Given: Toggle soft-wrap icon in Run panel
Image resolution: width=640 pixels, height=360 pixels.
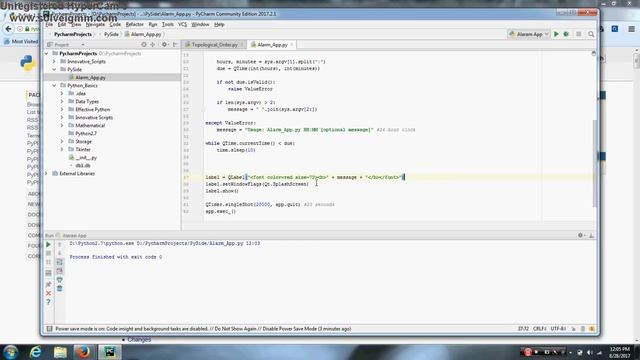Looking at the screenshot, I should point(60,262).
